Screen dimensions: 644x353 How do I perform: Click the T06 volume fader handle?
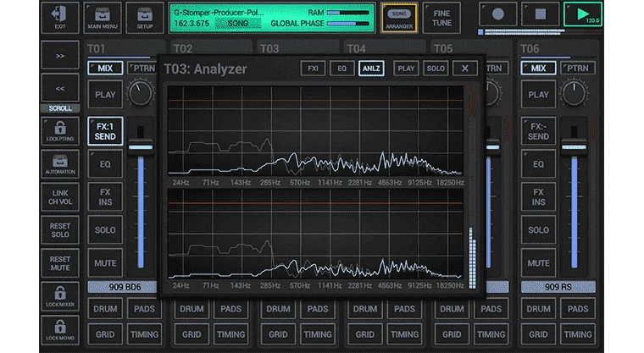(x=575, y=147)
